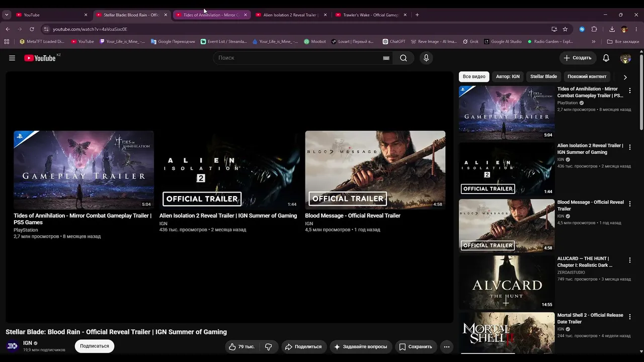
Task: Click the Поделиться share button
Action: (303, 346)
